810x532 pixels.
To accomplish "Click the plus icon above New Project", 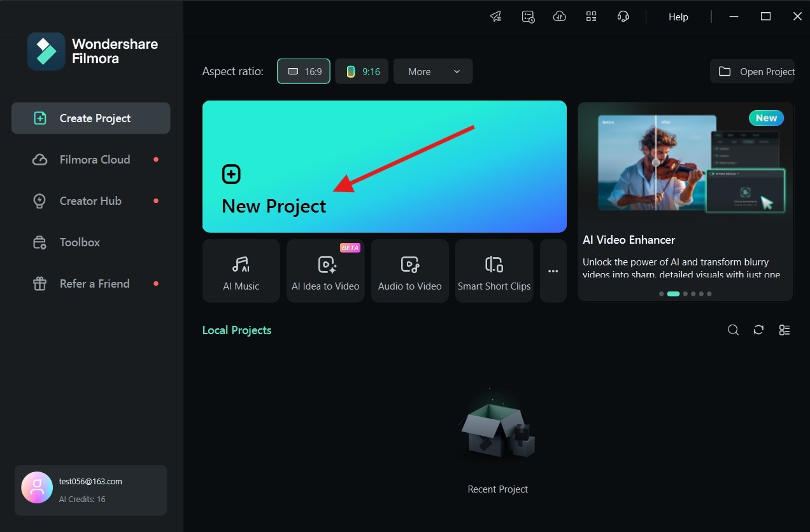I will 231,174.
